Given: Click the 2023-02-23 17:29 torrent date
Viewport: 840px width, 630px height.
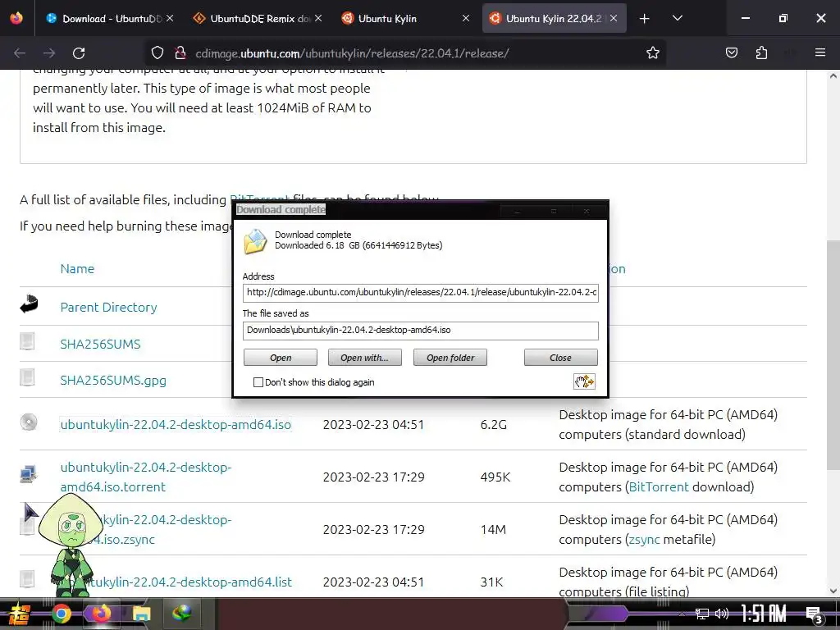Looking at the screenshot, I should coord(373,477).
